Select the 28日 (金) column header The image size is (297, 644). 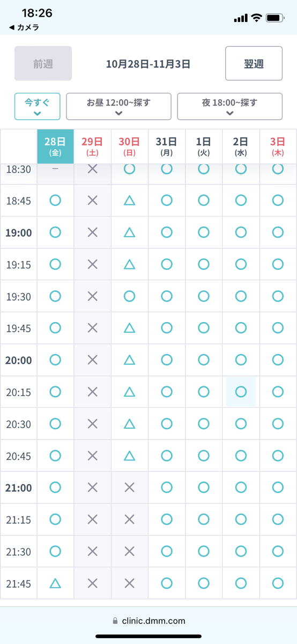55,146
